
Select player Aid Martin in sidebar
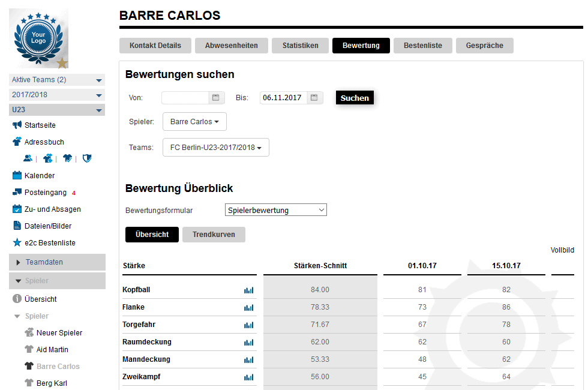(52, 349)
